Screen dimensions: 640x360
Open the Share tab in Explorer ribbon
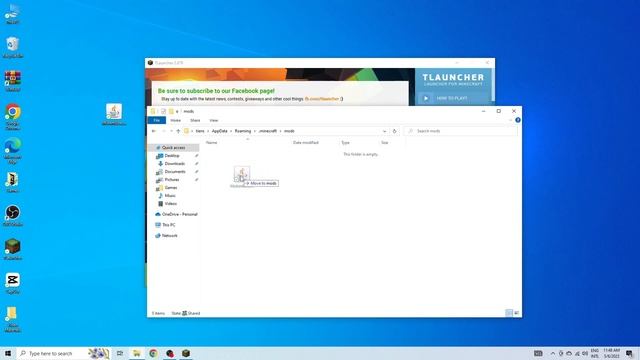pos(195,120)
